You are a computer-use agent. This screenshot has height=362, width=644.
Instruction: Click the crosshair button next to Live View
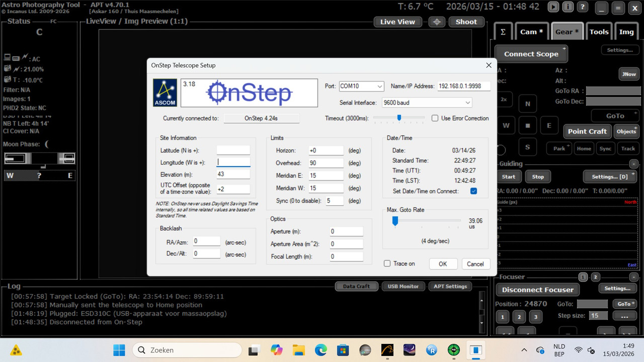(x=437, y=22)
